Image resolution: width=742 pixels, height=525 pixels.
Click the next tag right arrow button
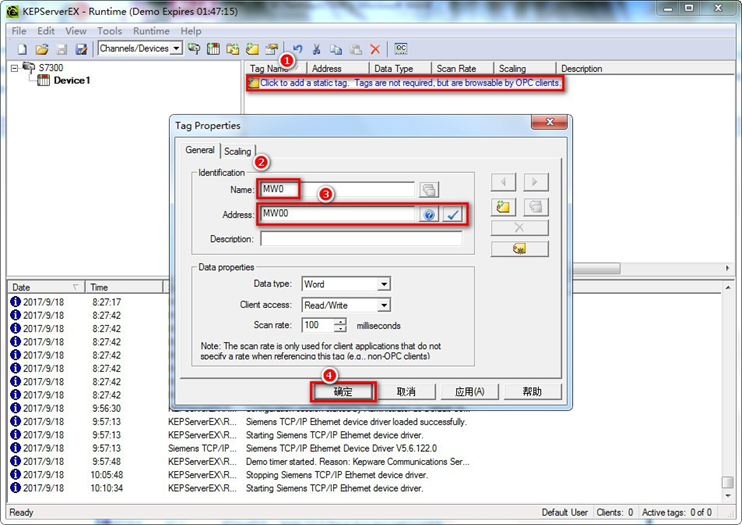point(536,182)
